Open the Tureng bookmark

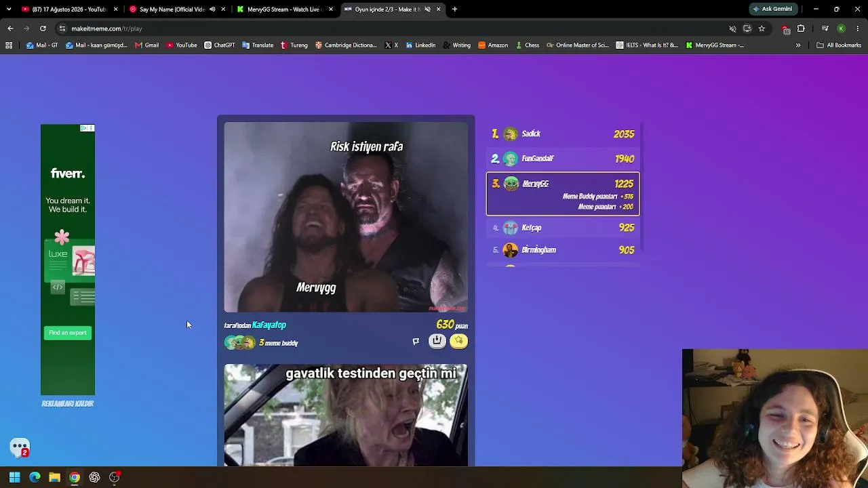coord(294,45)
